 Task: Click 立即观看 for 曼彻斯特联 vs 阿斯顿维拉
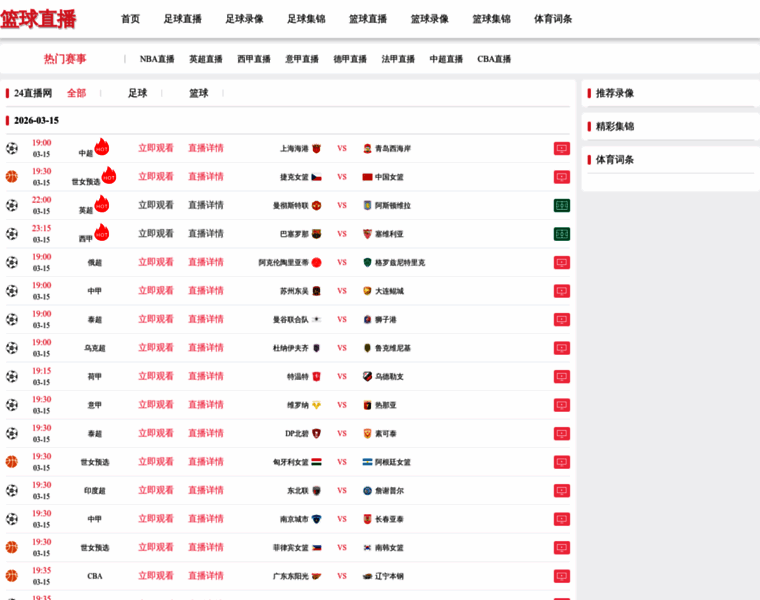(x=156, y=205)
